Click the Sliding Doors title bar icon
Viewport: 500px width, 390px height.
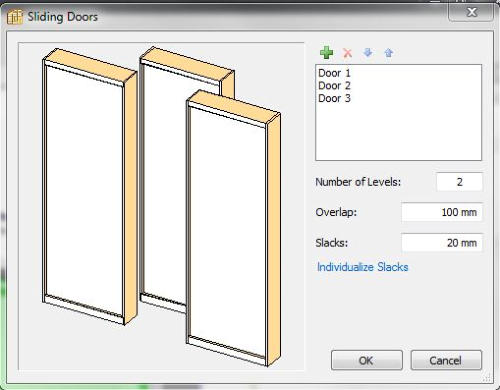tap(15, 17)
